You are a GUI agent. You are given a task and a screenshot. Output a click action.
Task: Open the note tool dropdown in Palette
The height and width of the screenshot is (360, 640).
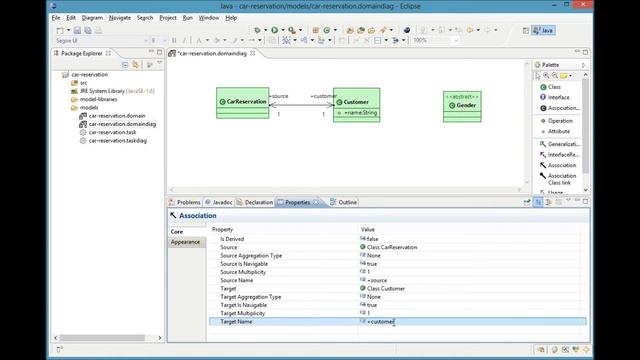571,76
